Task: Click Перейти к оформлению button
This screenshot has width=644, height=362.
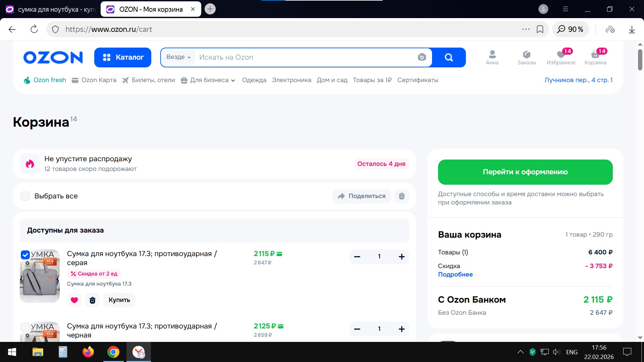Action: tap(525, 172)
